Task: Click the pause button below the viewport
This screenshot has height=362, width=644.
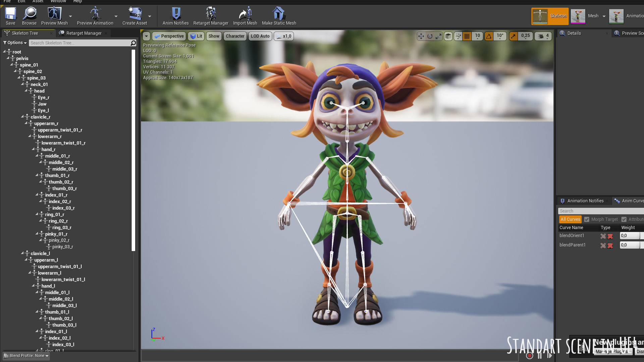Action: (x=539, y=356)
